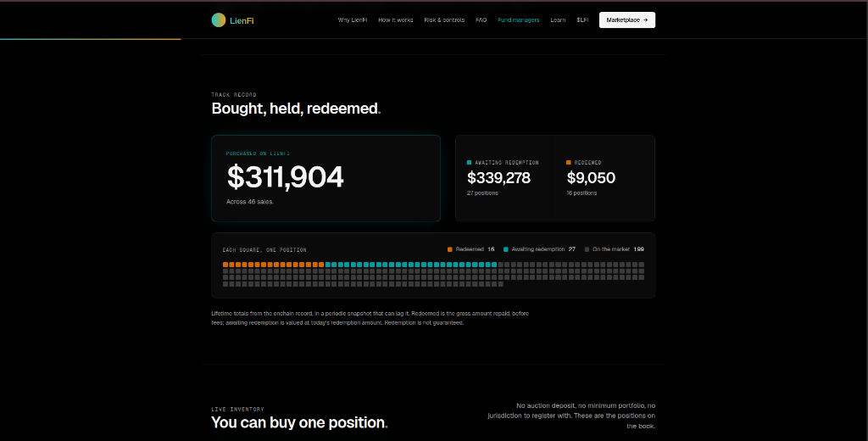Open Risk & controls nav link
The width and height of the screenshot is (868, 441).
[444, 20]
